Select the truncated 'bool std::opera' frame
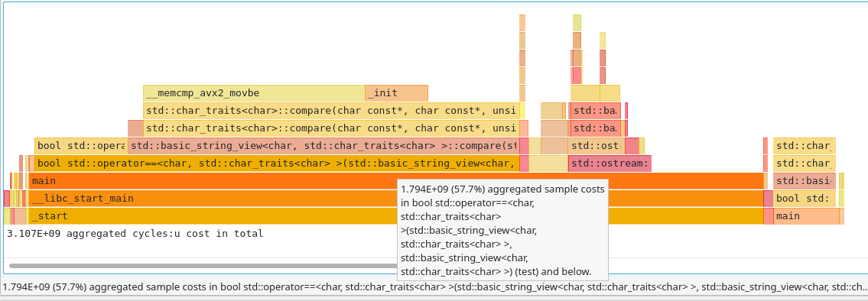 pyautogui.click(x=81, y=146)
